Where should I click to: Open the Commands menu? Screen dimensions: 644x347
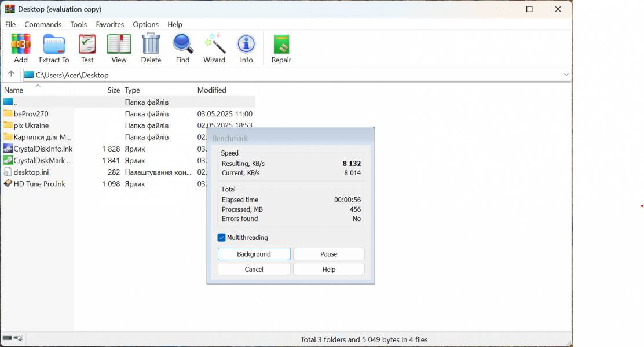[43, 24]
